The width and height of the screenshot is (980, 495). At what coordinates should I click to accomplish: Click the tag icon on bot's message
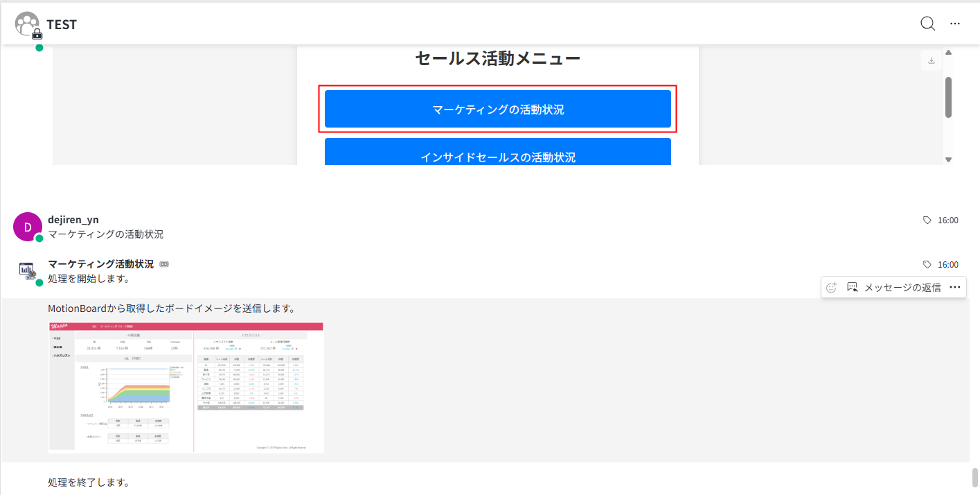(927, 265)
